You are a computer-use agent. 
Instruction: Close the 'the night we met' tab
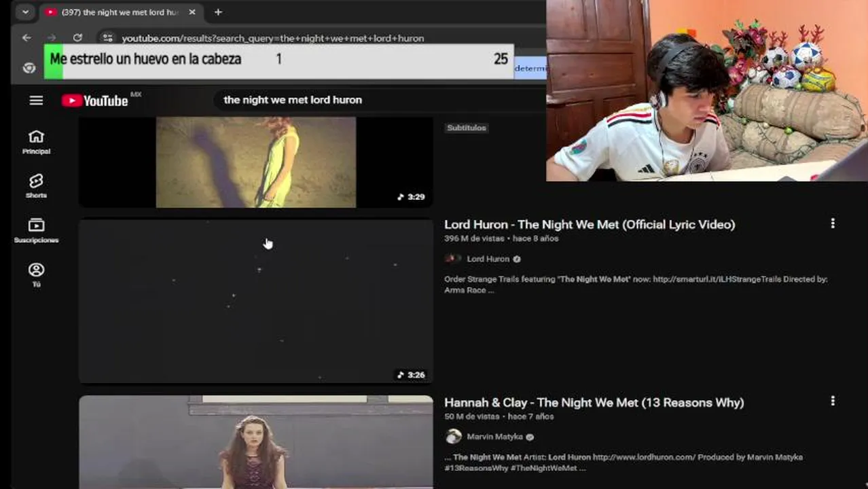point(192,12)
